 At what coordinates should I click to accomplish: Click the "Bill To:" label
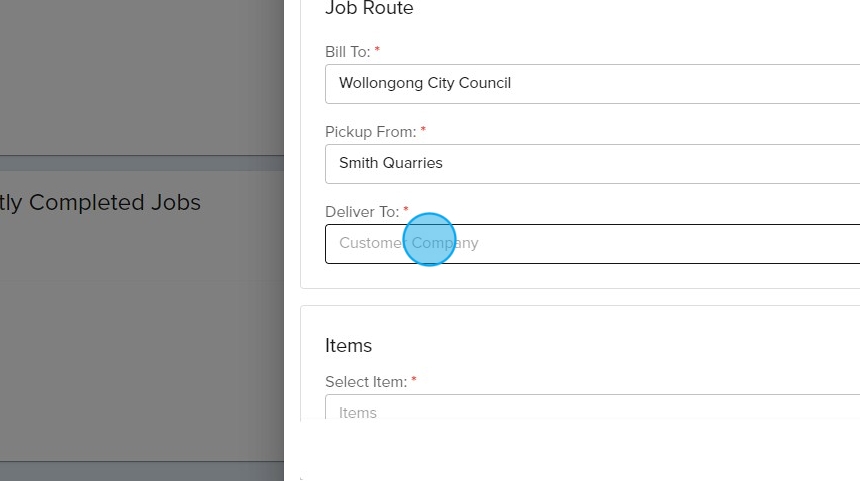click(347, 51)
